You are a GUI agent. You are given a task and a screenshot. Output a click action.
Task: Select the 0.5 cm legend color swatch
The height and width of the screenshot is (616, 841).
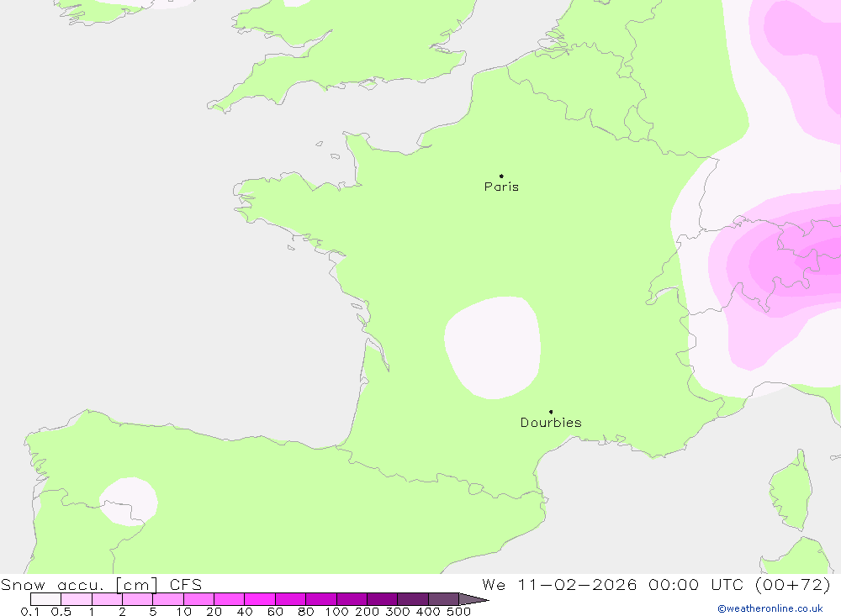tap(77, 599)
